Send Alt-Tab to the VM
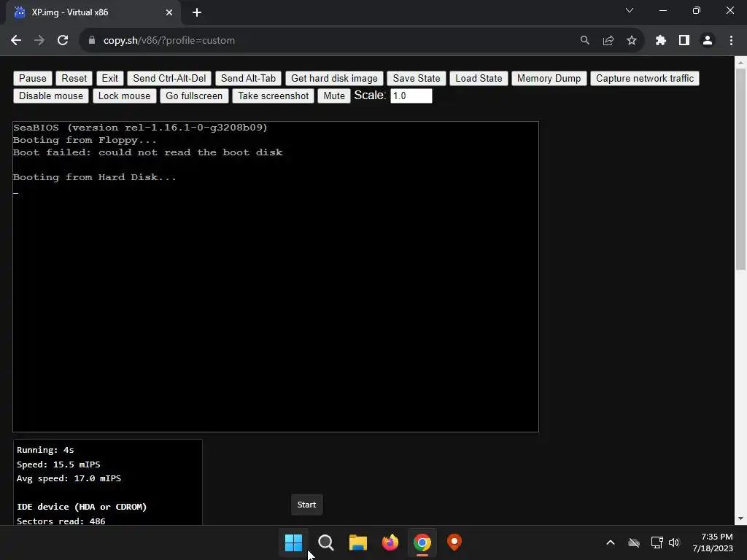Viewport: 747px width, 560px height. [248, 78]
